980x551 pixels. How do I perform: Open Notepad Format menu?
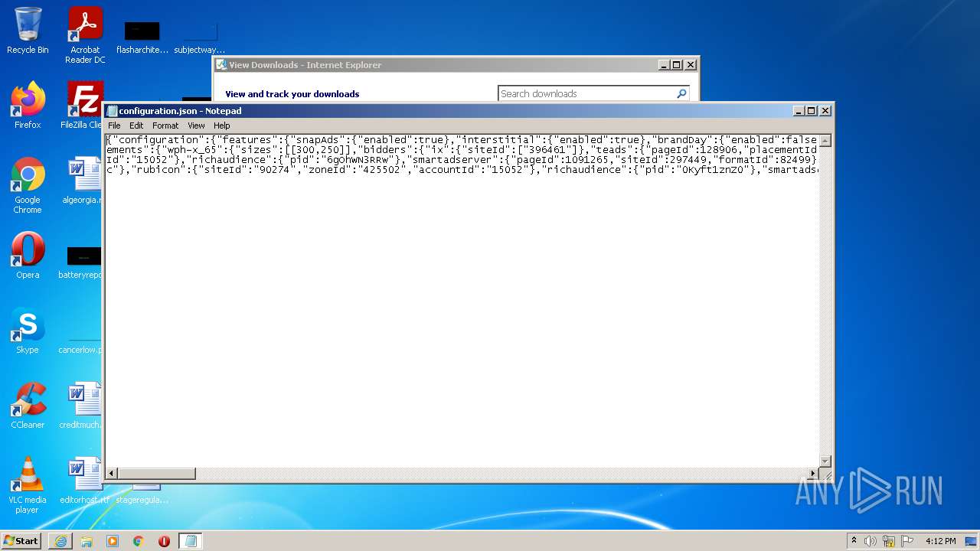tap(165, 126)
